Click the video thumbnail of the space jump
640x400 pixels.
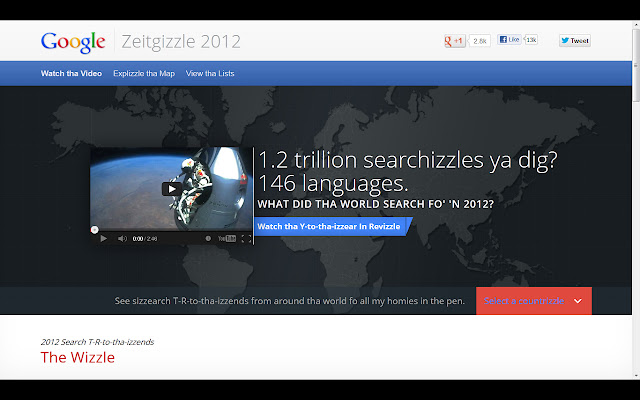click(171, 189)
